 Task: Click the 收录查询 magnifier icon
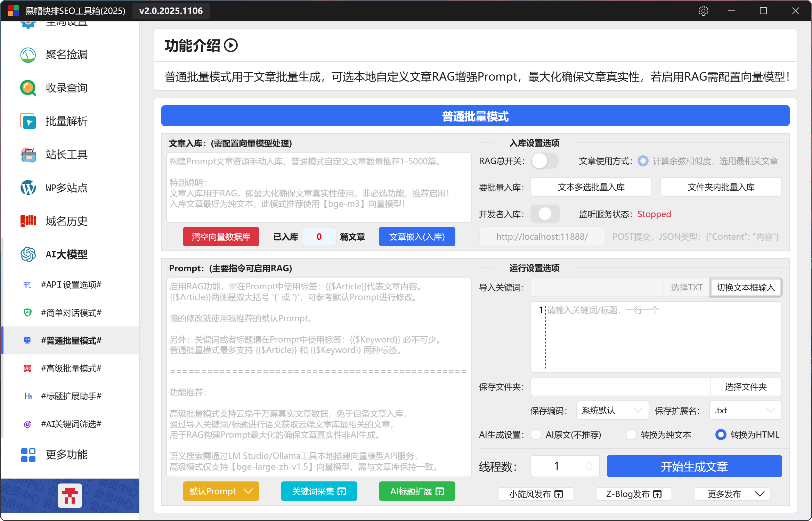coord(28,88)
